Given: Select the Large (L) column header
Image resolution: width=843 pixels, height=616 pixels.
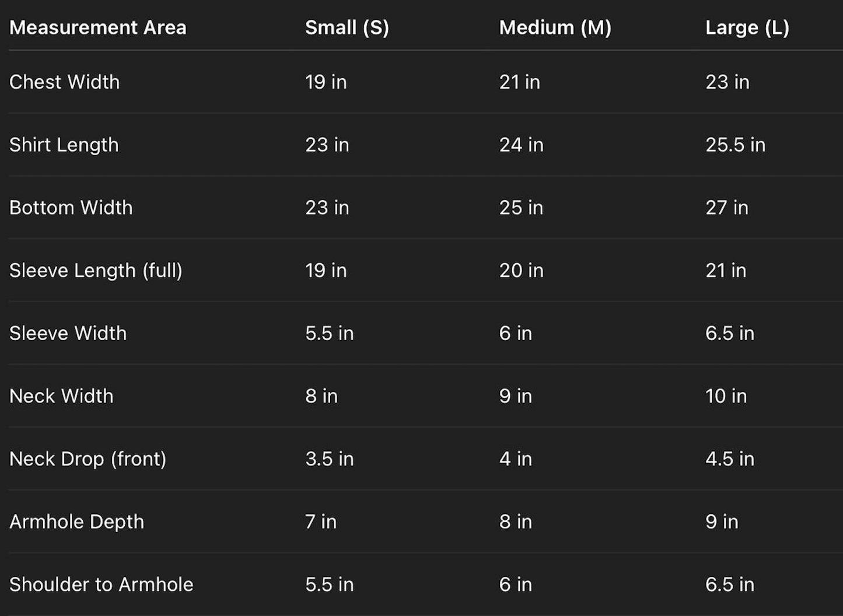Looking at the screenshot, I should 747,27.
